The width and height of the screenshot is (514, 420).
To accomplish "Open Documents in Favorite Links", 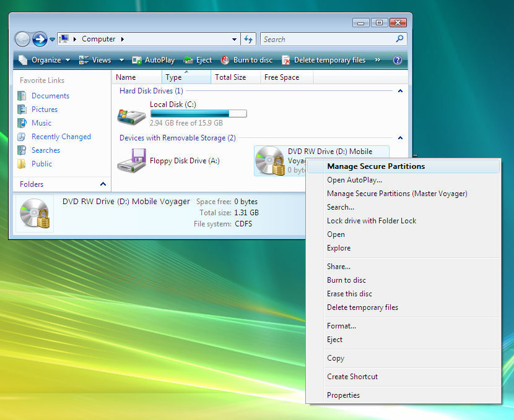I will click(x=51, y=96).
